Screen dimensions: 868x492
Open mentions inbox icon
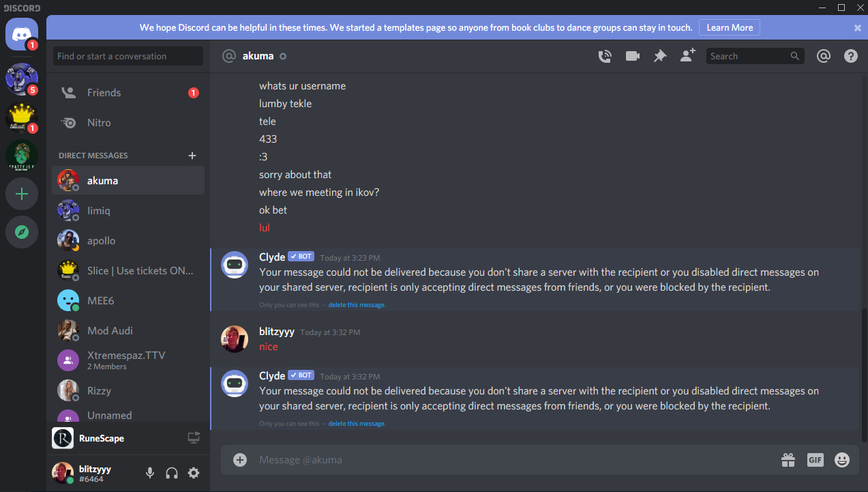[824, 57]
